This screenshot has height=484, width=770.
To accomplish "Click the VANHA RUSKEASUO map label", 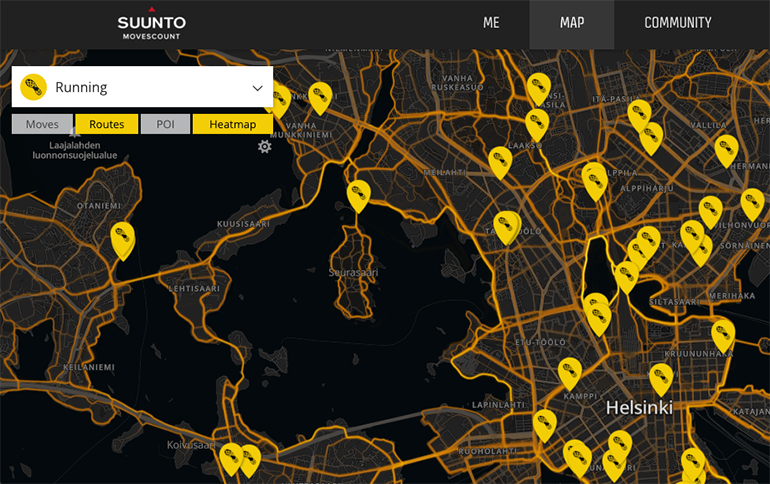I will pyautogui.click(x=457, y=82).
